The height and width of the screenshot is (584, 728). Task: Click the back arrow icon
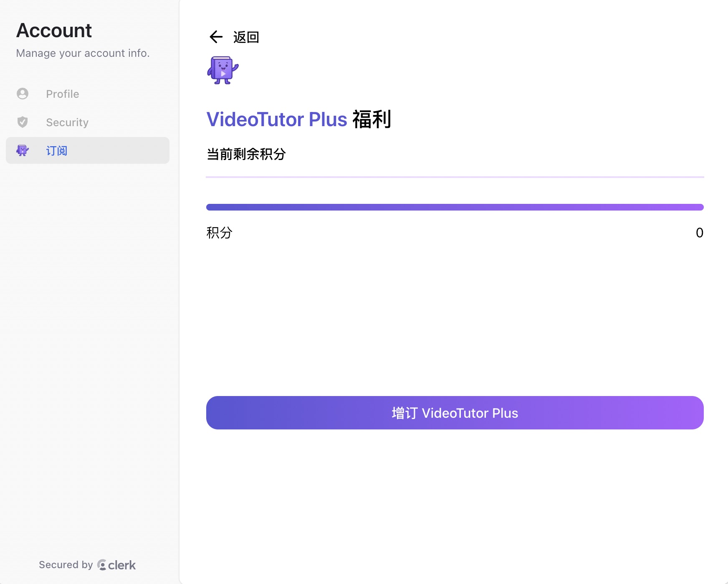(216, 37)
